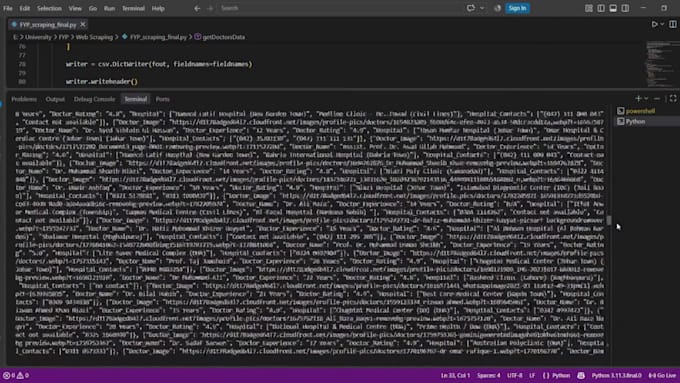Toggle the primary side bar

coord(601,8)
